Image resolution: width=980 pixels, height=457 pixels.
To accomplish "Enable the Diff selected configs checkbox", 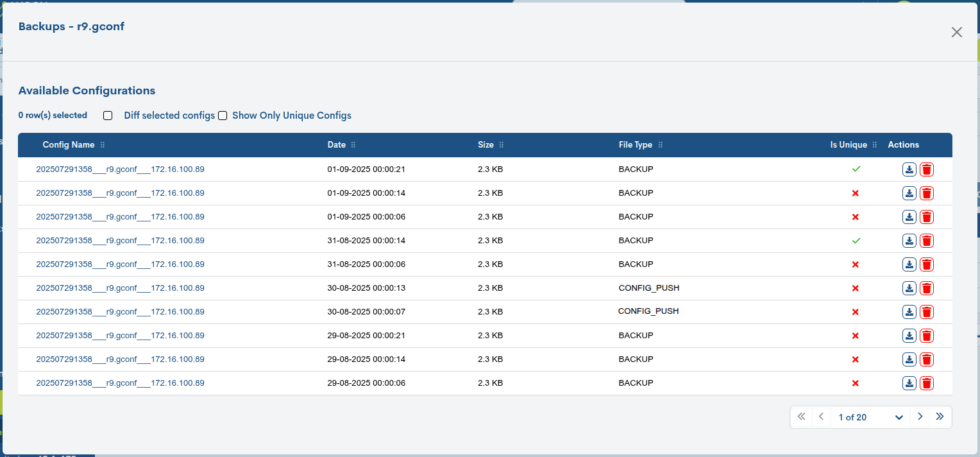I will point(107,116).
